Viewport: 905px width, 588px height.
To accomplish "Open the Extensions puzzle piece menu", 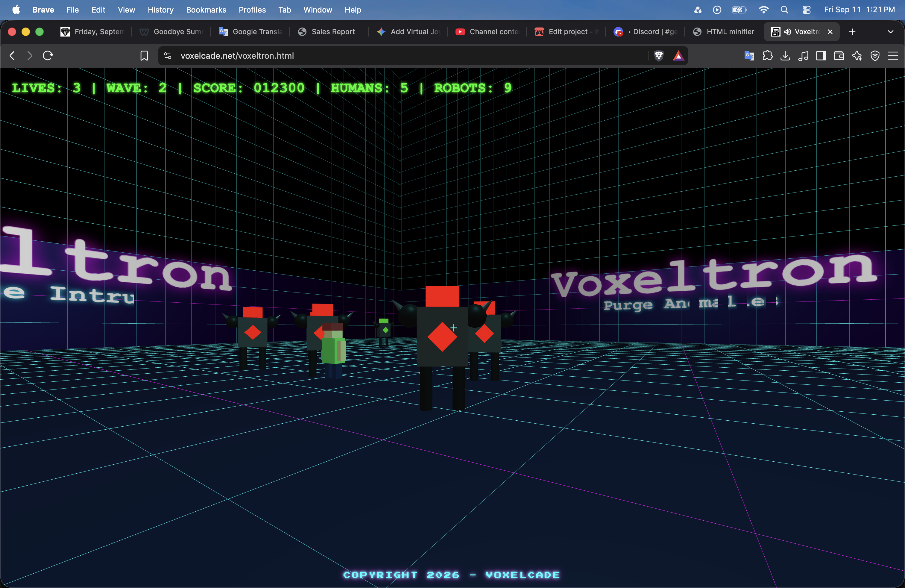I will pos(767,55).
